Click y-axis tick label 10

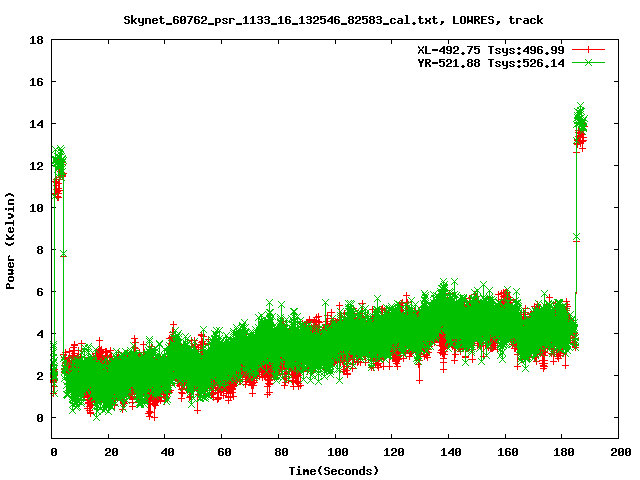click(37, 208)
